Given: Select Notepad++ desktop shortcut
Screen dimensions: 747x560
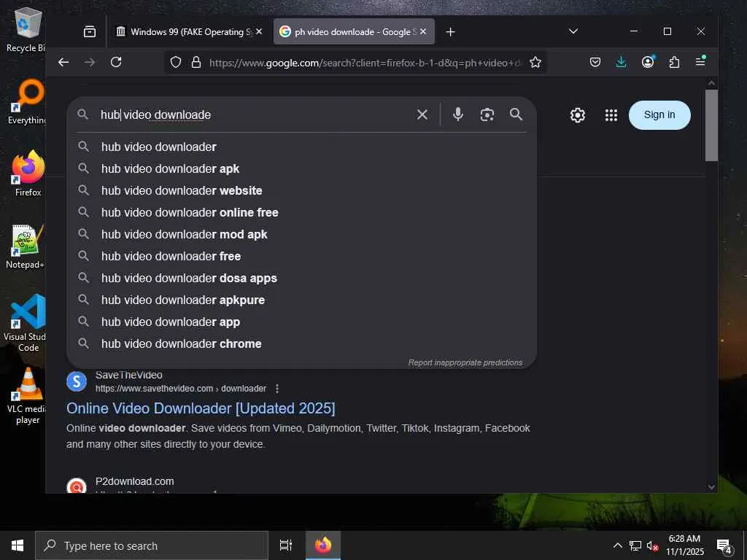Looking at the screenshot, I should pos(26,246).
